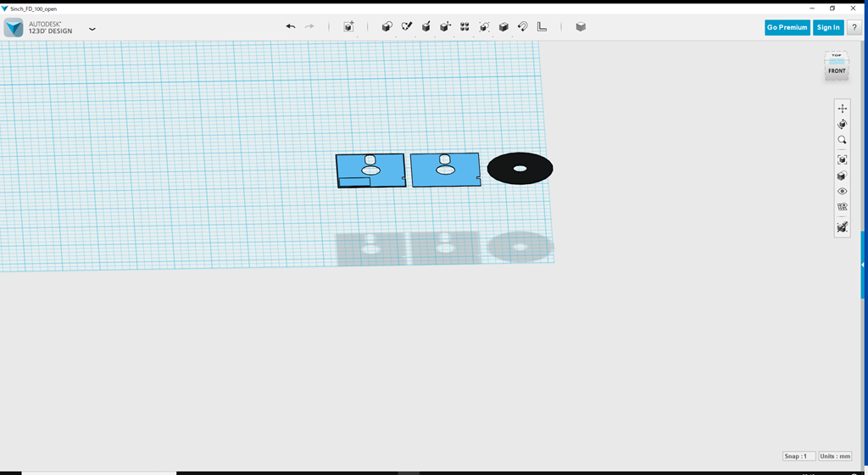Click the Undo arrow
Screen dimensions: 868x475
point(291,27)
